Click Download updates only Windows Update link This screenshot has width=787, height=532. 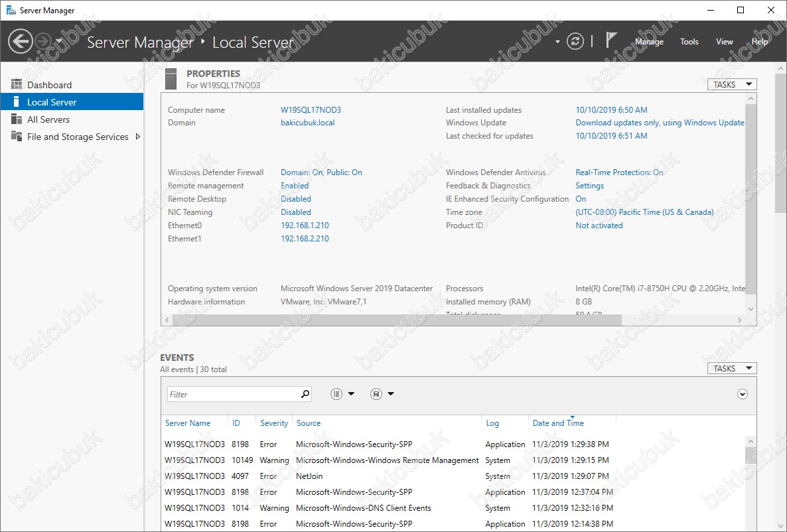660,123
